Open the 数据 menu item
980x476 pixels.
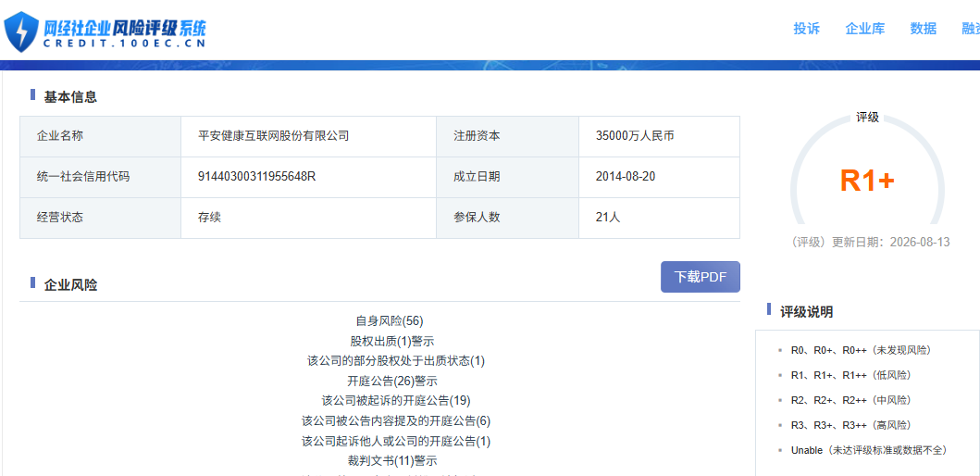pos(924,29)
